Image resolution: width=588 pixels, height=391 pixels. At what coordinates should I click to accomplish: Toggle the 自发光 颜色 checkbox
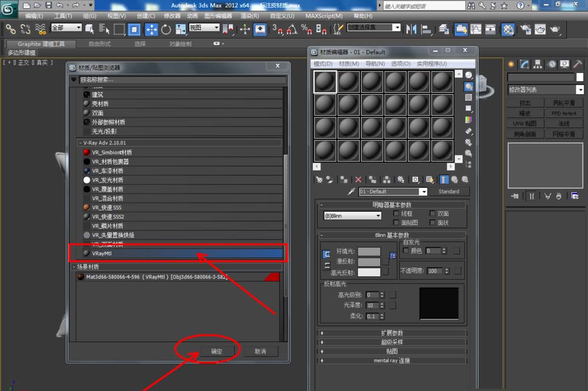(x=405, y=250)
